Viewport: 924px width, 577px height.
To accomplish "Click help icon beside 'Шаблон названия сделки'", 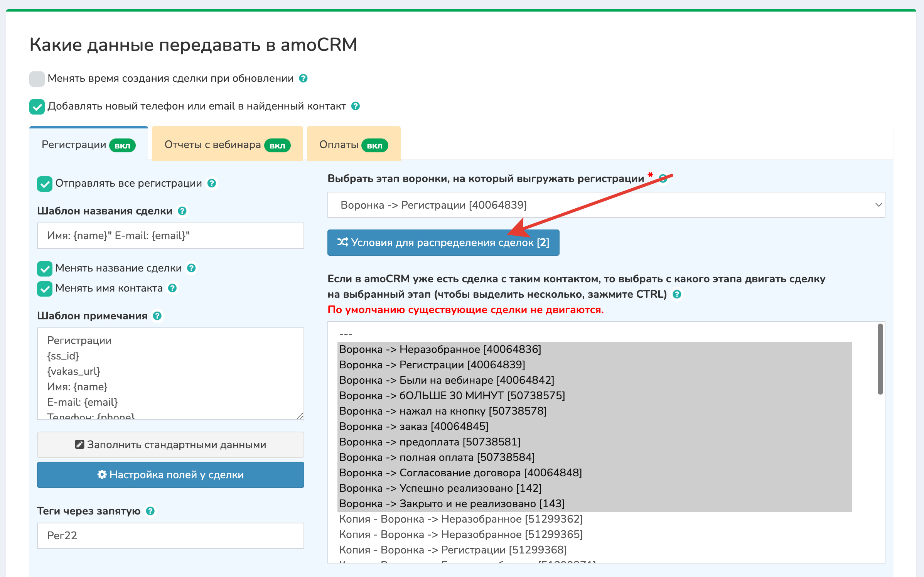I will click(182, 211).
